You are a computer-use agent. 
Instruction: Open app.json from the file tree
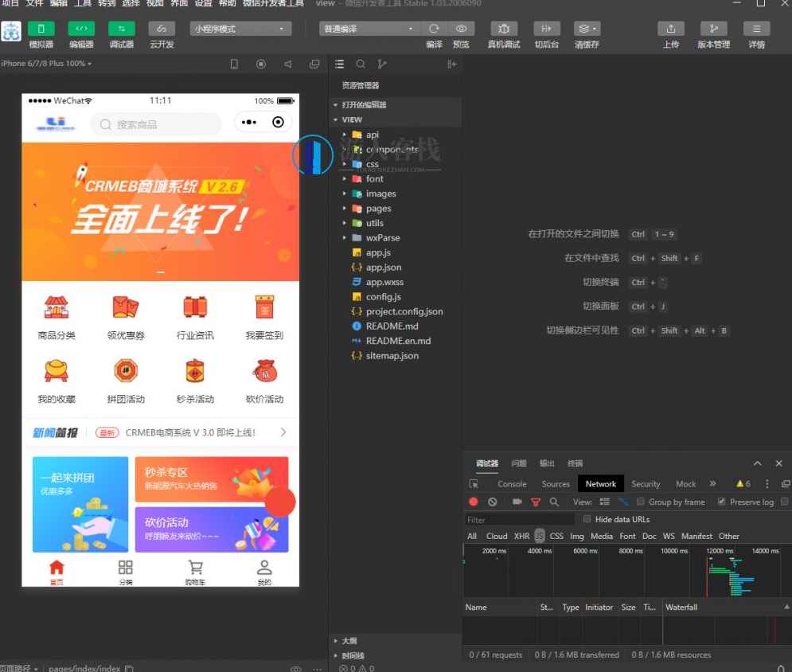(383, 267)
